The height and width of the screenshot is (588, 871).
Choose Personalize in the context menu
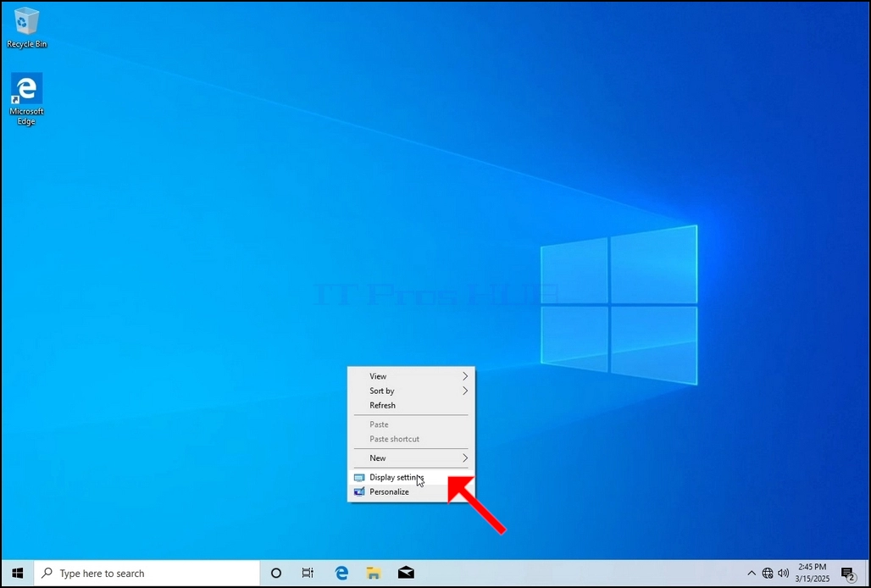pos(411,492)
